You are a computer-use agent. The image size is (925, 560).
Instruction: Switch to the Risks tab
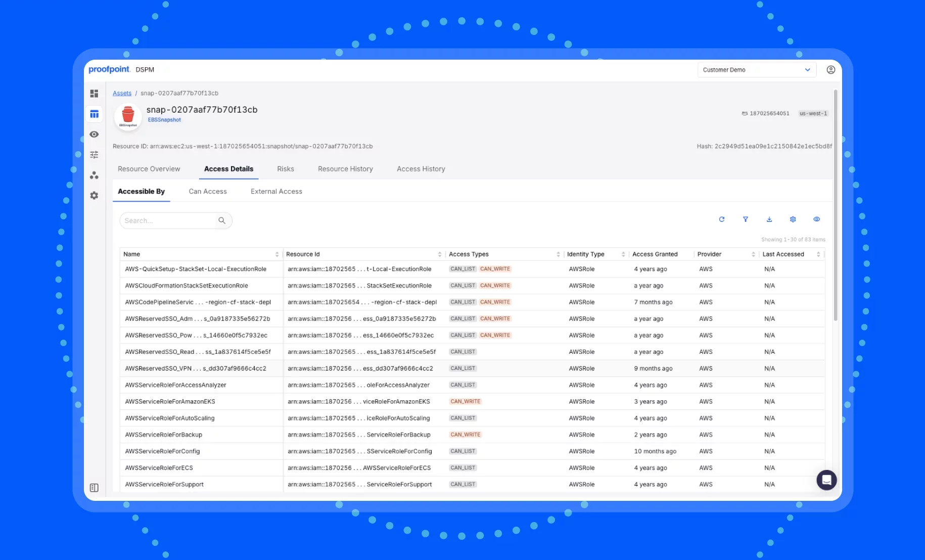click(285, 169)
